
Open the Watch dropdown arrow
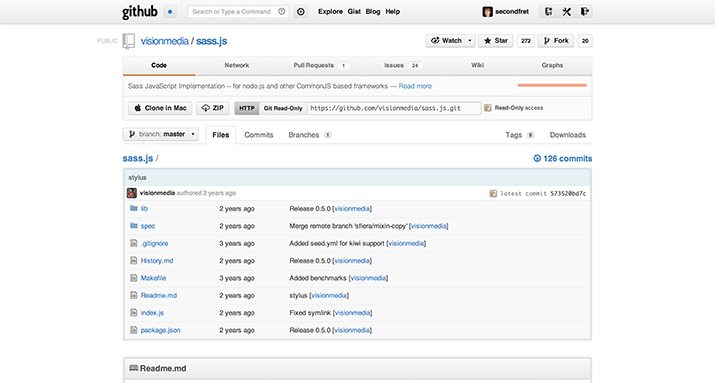pos(470,41)
